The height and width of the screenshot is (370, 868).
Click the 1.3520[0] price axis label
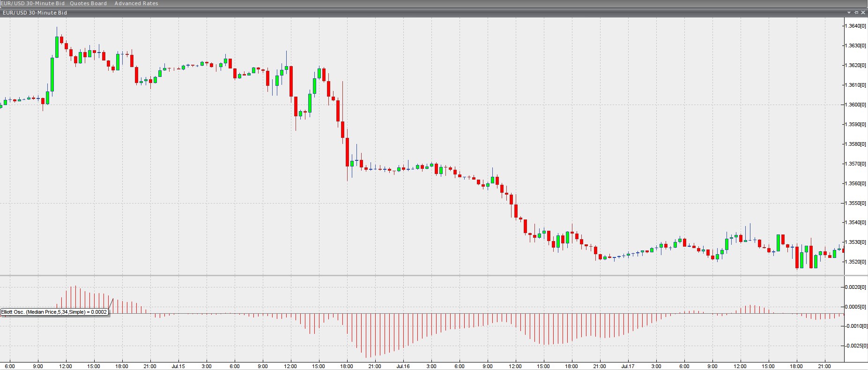point(855,262)
